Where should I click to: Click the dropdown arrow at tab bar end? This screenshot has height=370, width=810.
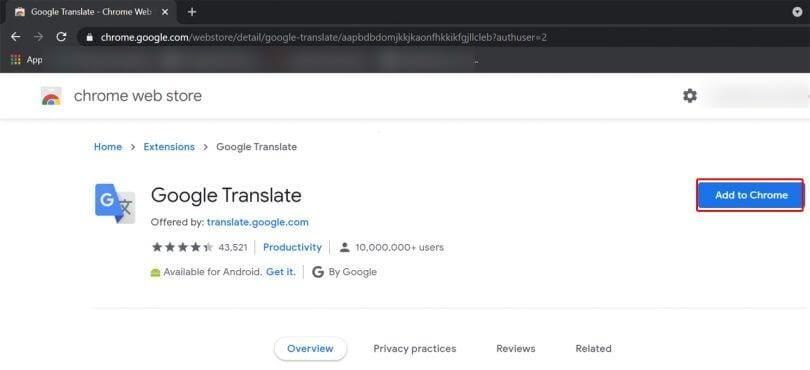(x=798, y=12)
